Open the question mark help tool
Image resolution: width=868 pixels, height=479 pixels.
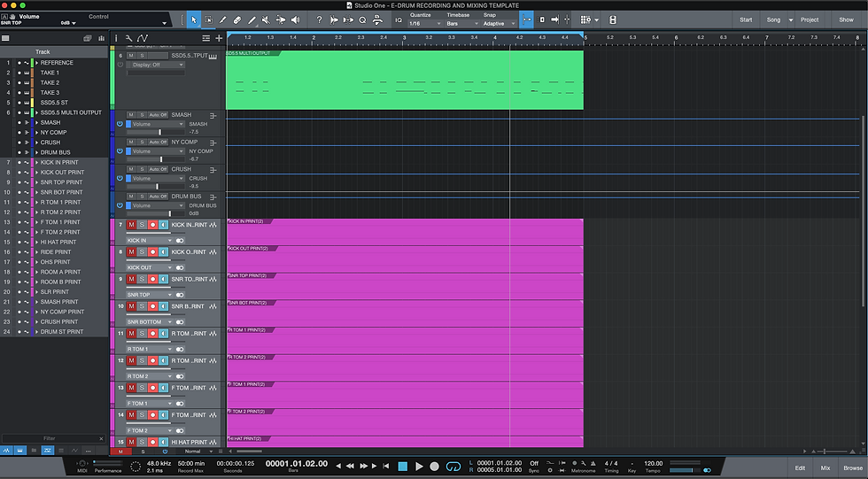coord(319,19)
